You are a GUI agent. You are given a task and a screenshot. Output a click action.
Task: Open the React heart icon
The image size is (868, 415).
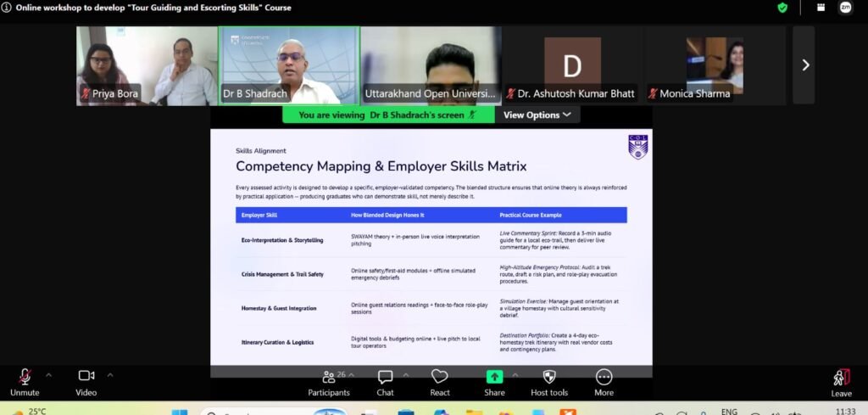coord(440,383)
